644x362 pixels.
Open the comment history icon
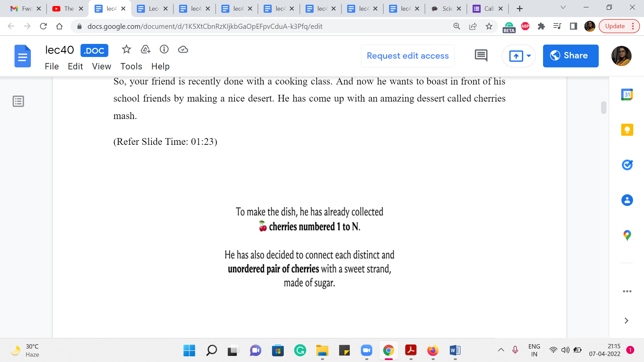[x=481, y=56]
